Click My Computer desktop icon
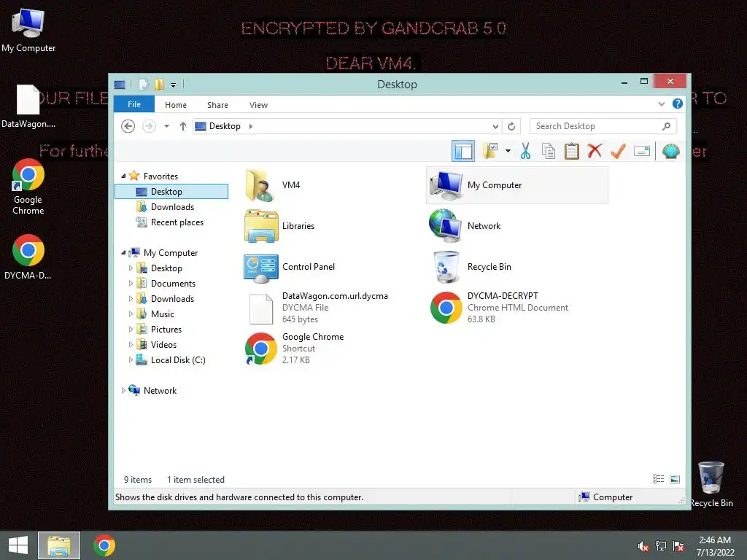Viewport: 747px width, 560px height. point(28,31)
